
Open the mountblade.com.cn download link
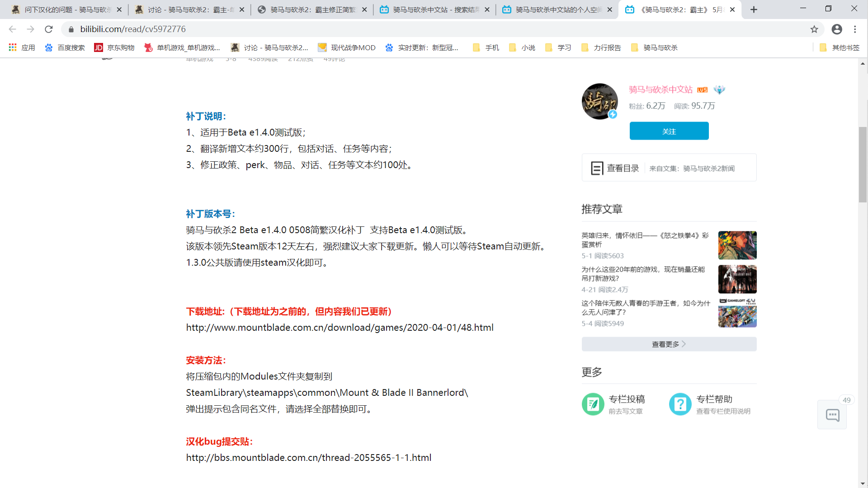[340, 328]
